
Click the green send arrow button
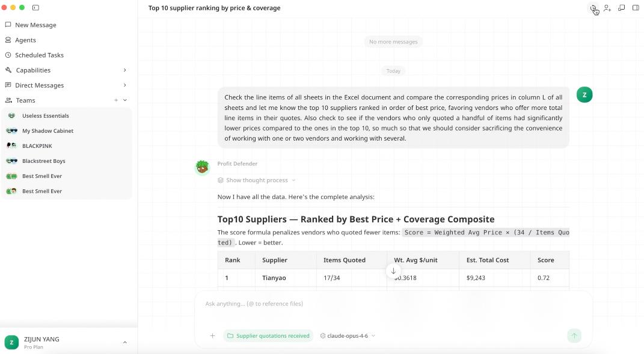click(x=574, y=336)
